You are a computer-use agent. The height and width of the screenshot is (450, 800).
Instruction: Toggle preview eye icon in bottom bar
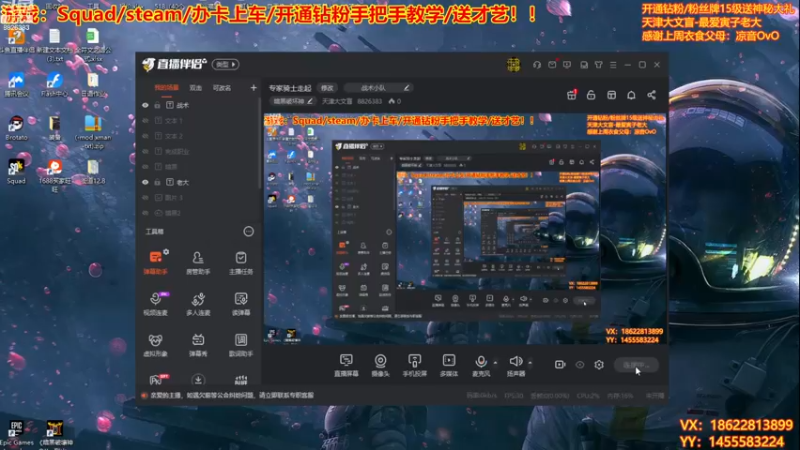click(580, 365)
